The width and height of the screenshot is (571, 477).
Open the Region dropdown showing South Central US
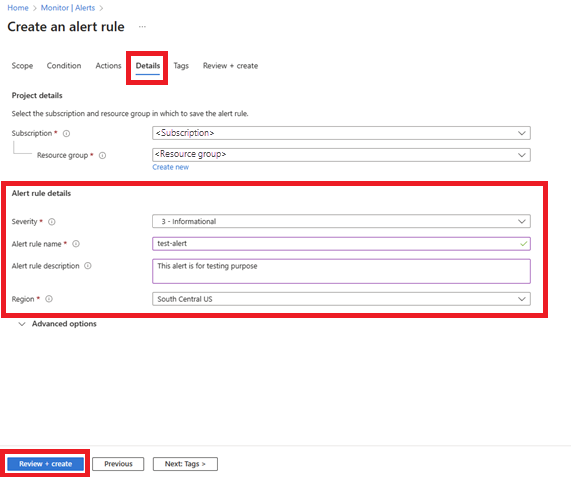341,299
